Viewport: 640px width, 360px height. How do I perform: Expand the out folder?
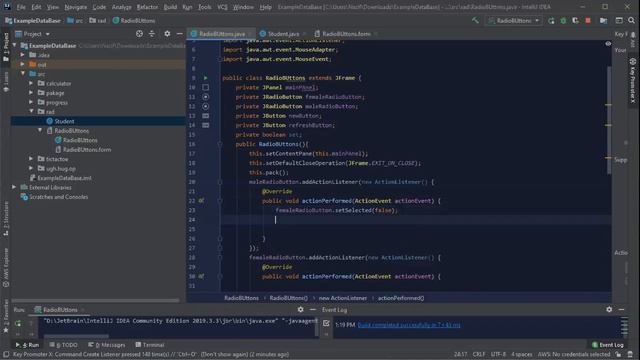pos(23,64)
